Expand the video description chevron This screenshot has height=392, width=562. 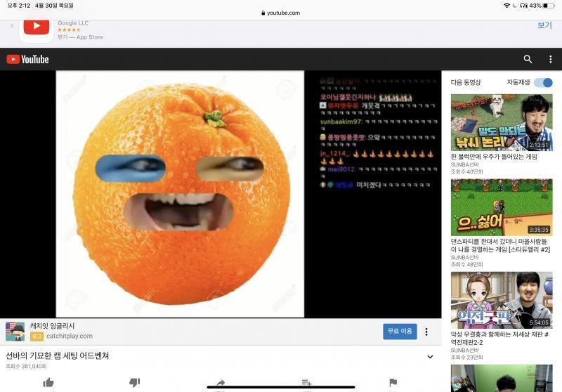[x=430, y=357]
